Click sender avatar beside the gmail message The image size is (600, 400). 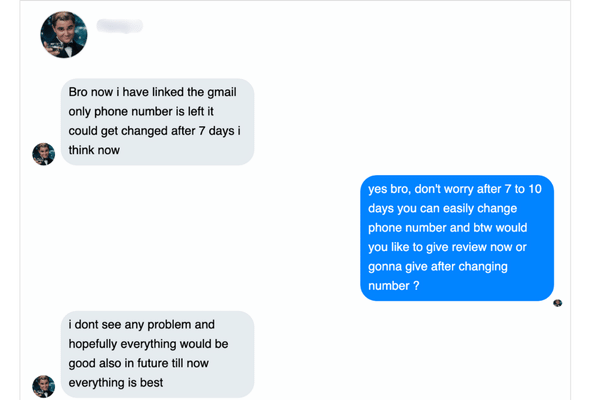point(43,153)
